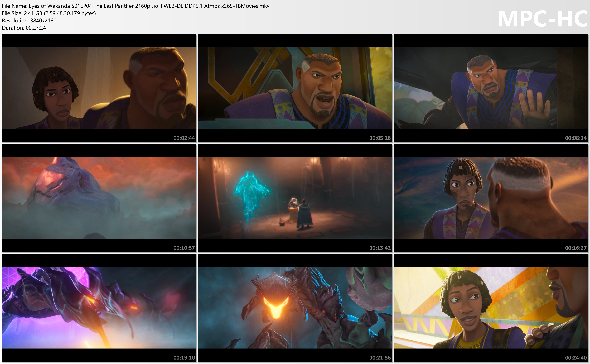Select the thumbnail at timestamp 00:16:27
The width and height of the screenshot is (590, 364).
491,198
